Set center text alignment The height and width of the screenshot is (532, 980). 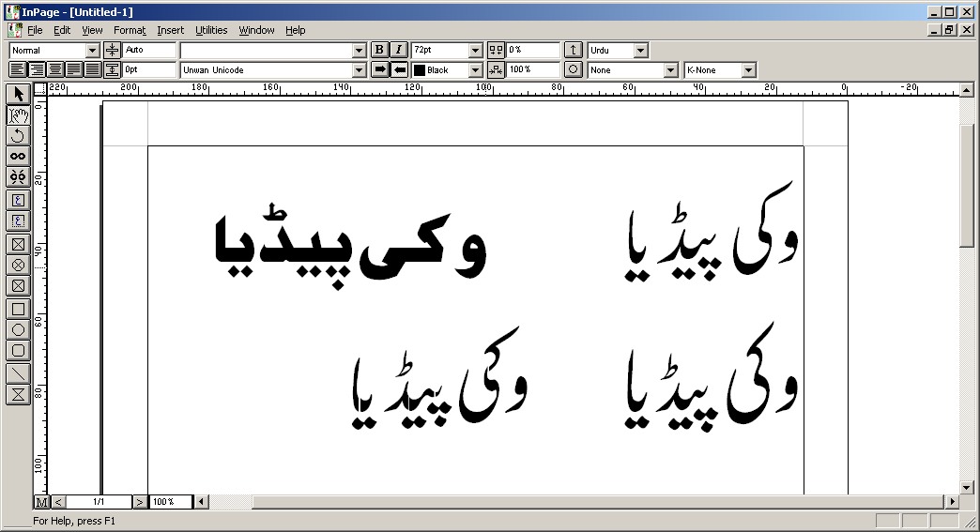point(55,70)
